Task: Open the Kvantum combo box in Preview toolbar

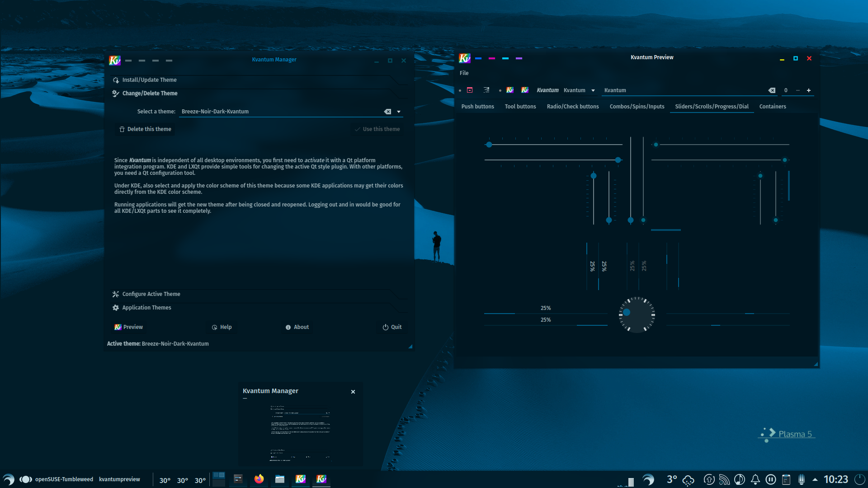Action: pyautogui.click(x=580, y=90)
